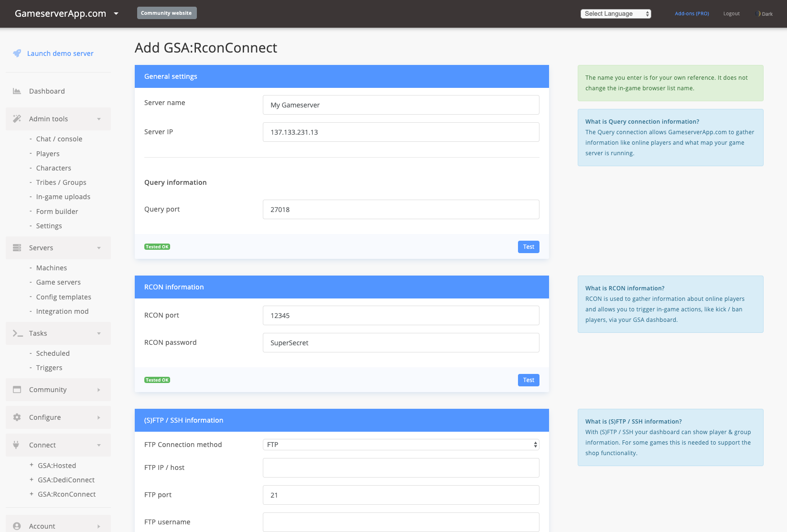Image resolution: width=787 pixels, height=532 pixels.
Task: Open Game servers menu item
Action: point(58,282)
